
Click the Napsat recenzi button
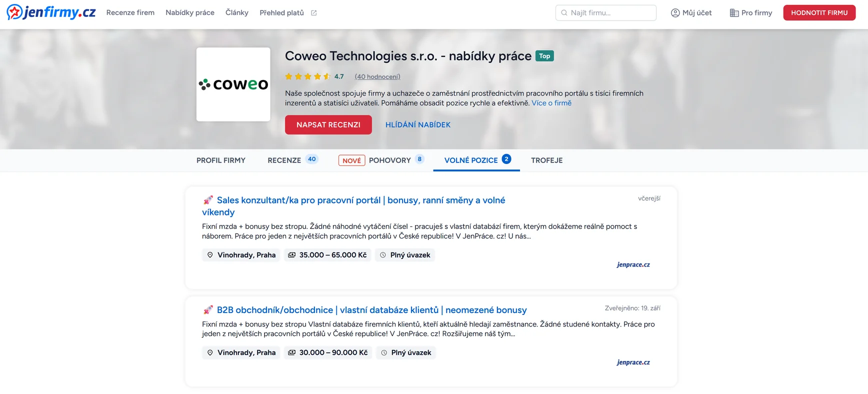328,124
